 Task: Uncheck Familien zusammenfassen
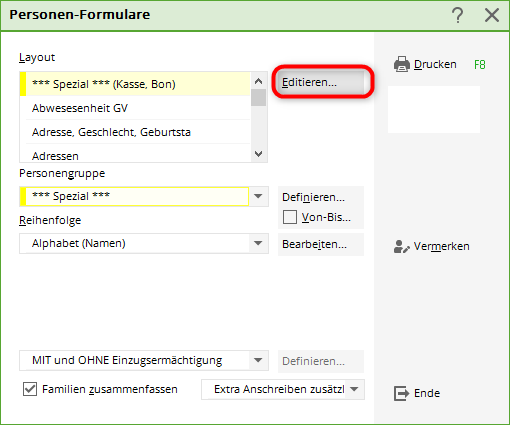coord(30,389)
